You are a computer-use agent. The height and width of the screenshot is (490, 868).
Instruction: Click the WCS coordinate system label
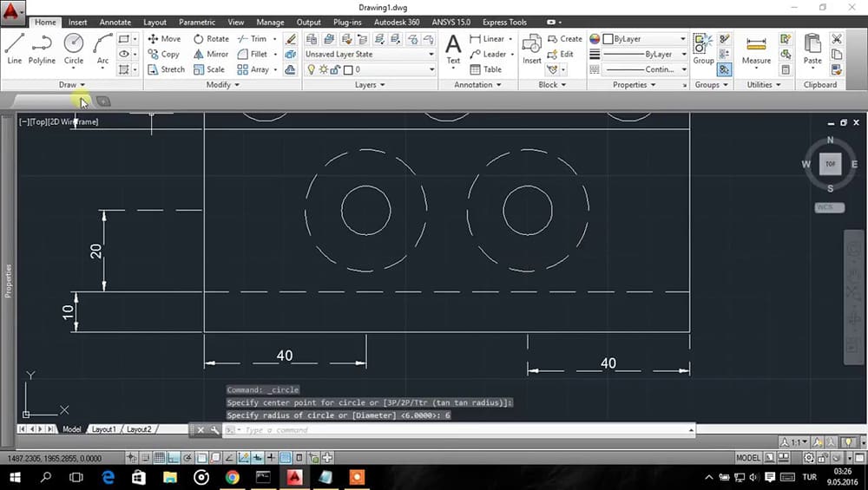click(x=829, y=207)
